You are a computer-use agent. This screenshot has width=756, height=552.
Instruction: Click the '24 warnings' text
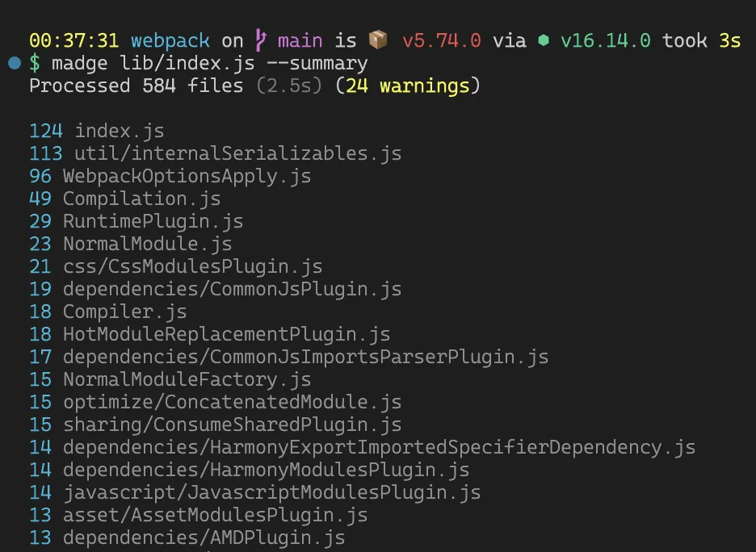point(408,86)
